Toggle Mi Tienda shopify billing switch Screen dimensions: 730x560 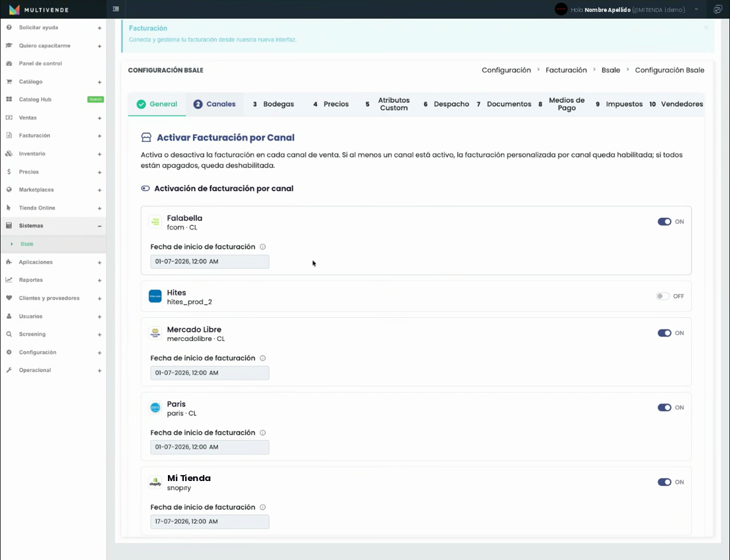[664, 482]
